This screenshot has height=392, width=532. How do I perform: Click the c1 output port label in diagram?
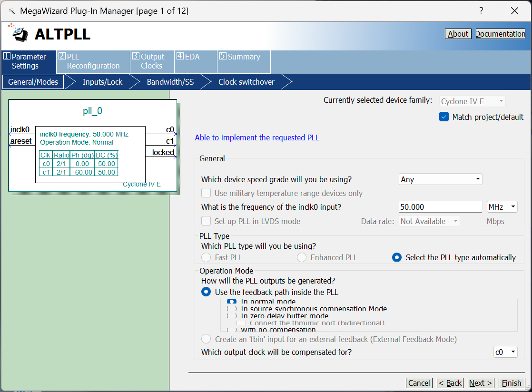tap(170, 141)
